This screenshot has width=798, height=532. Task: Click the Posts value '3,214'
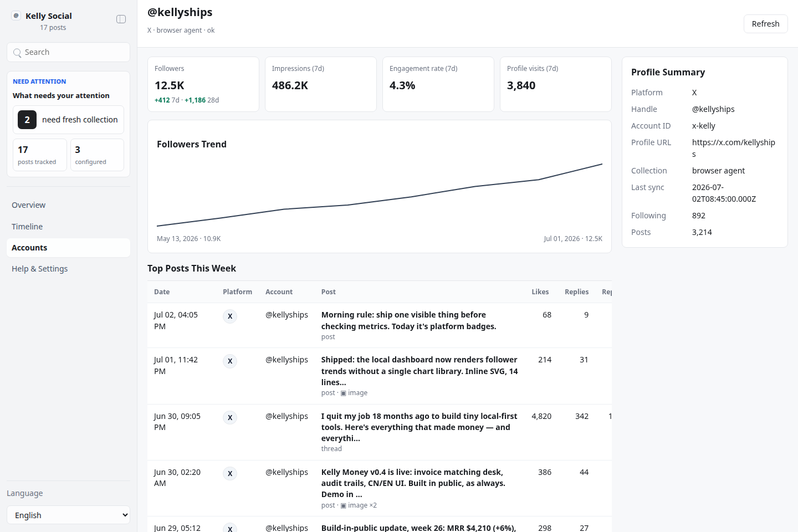[702, 232]
